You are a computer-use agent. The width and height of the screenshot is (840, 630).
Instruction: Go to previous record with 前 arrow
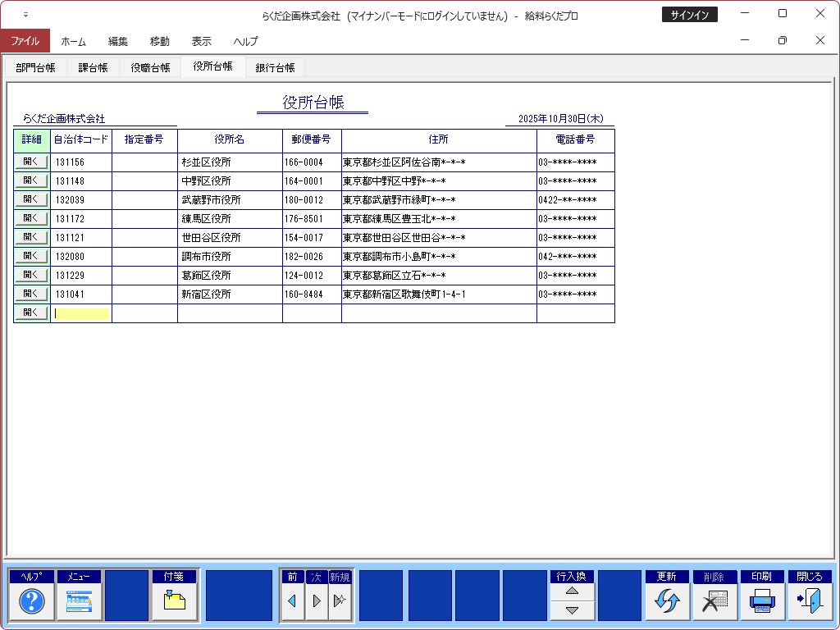(x=292, y=601)
